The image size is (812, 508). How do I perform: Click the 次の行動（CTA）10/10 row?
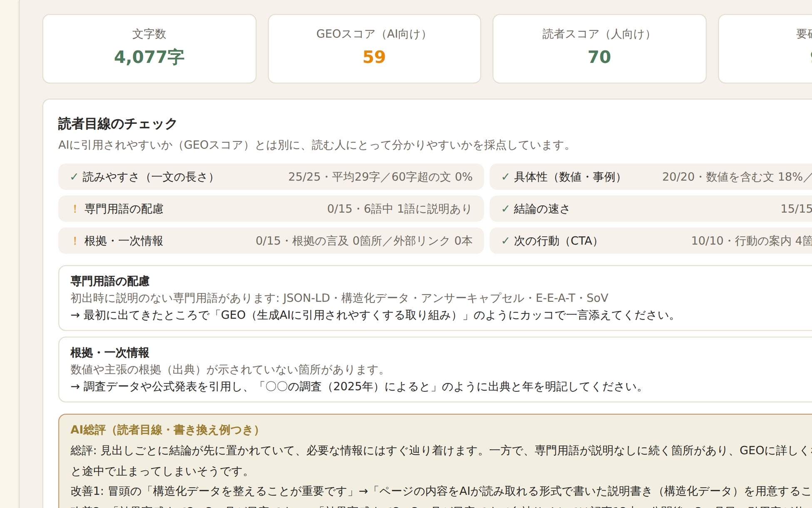tap(651, 241)
